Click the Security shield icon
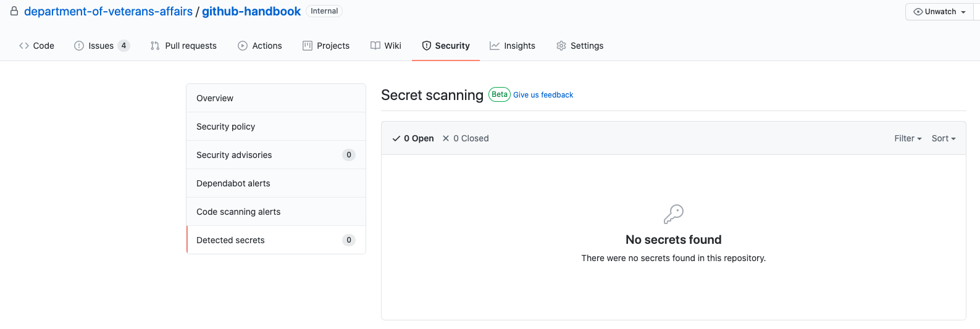 coord(427,46)
